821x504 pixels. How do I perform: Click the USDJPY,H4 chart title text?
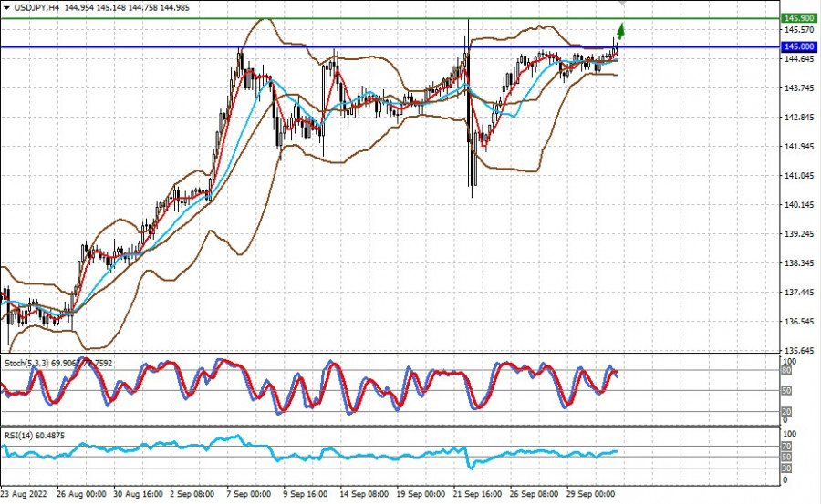(x=36, y=6)
